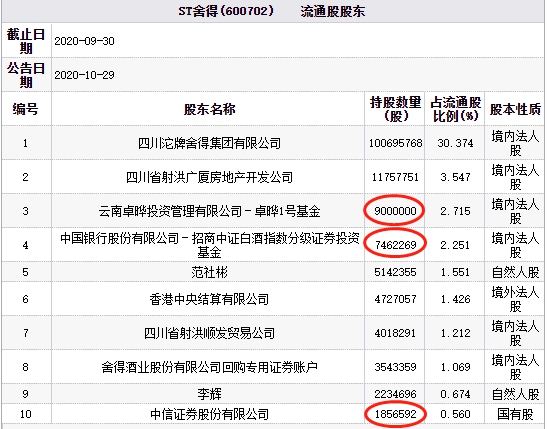This screenshot has height=429, width=548.
Task: Select the ratio 2.251
Action: click(455, 245)
